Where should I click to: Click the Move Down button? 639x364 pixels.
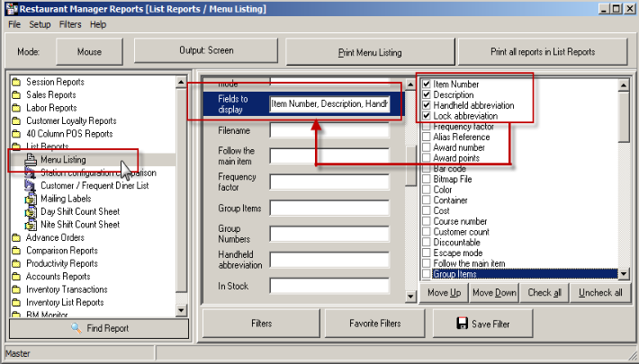pos(494,293)
